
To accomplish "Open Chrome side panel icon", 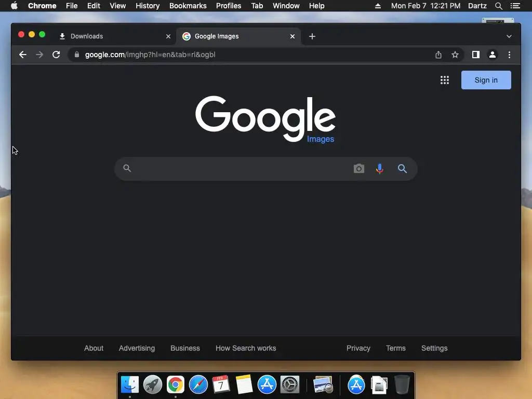I will tap(476, 55).
